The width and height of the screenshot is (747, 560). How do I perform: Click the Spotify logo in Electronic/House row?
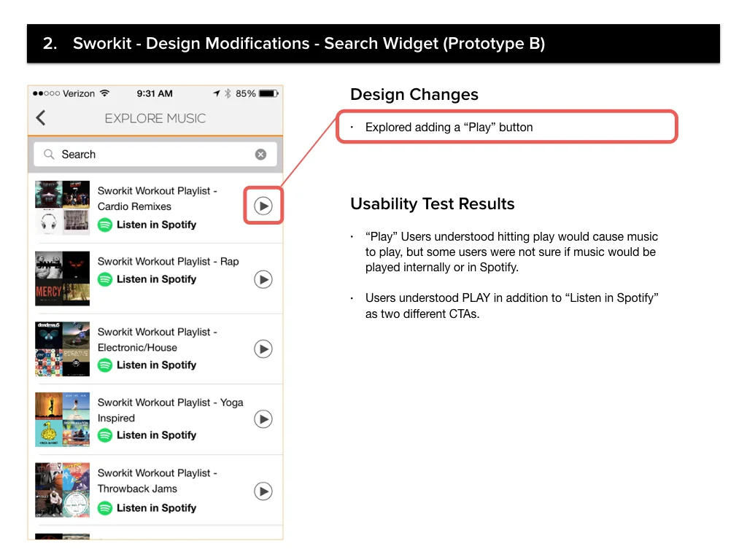(105, 365)
